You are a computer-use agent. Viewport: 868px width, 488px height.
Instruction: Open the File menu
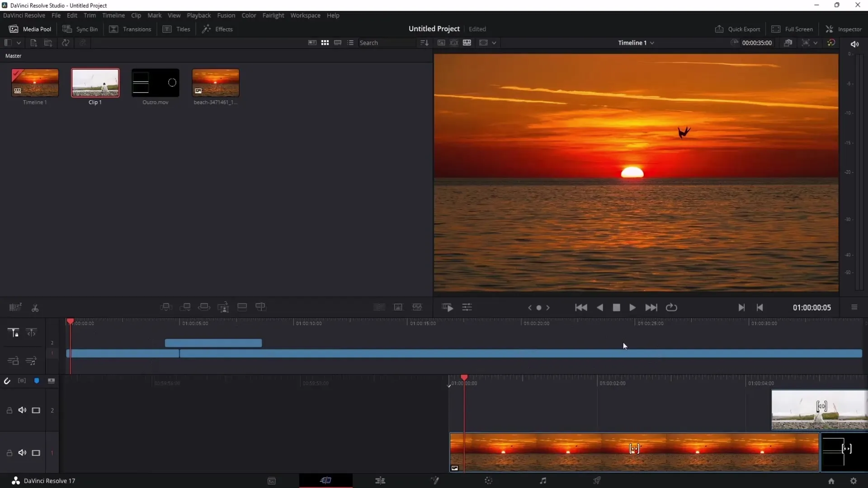(56, 15)
